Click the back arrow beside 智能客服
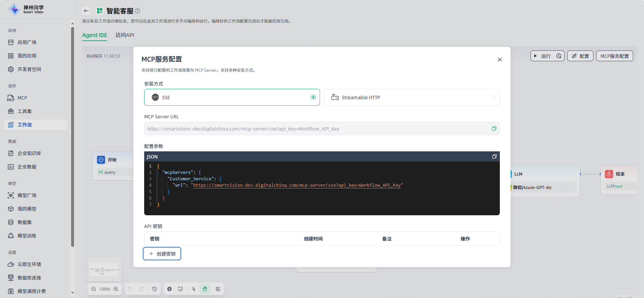 (x=86, y=11)
